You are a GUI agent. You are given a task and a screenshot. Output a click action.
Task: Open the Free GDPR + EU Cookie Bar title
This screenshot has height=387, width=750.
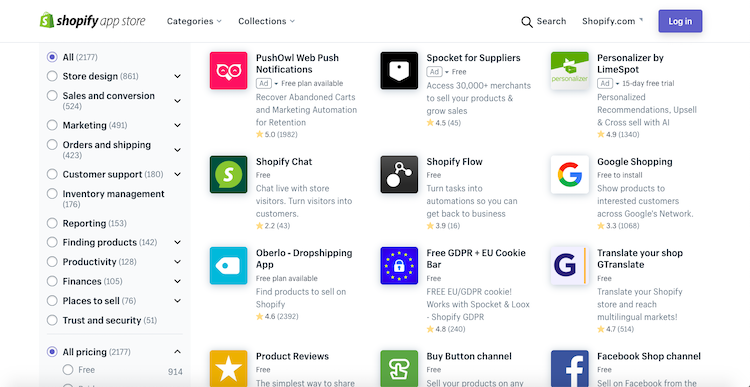[475, 259]
